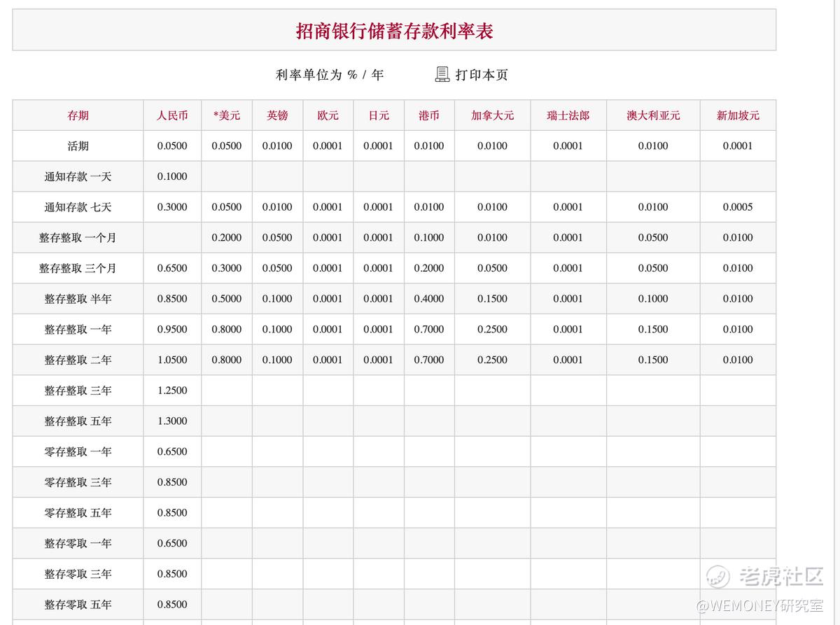Click the 0.0500 人民币 rate for 活期
Image resolution: width=840 pixels, height=625 pixels.
pyautogui.click(x=172, y=146)
